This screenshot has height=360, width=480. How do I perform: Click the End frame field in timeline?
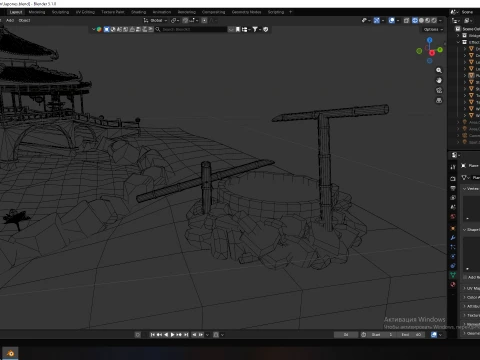point(411,335)
